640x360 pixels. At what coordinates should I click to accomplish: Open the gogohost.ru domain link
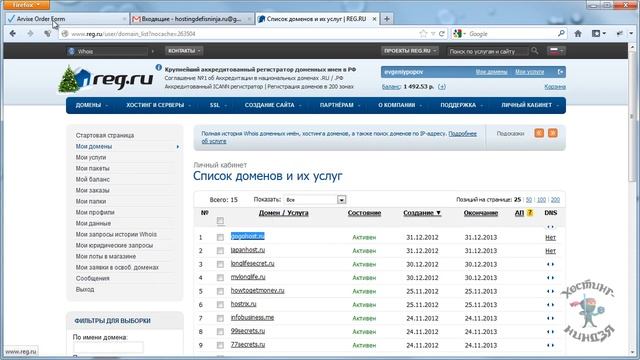click(247, 236)
